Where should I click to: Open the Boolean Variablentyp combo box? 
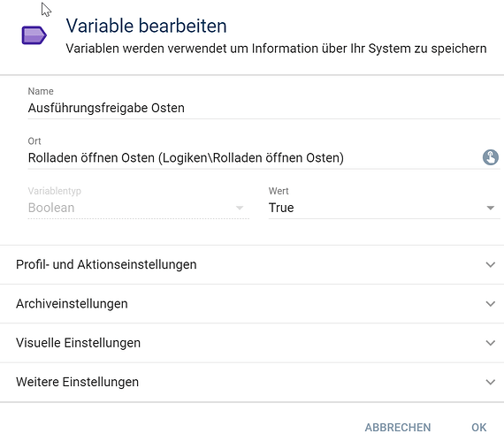pyautogui.click(x=139, y=208)
